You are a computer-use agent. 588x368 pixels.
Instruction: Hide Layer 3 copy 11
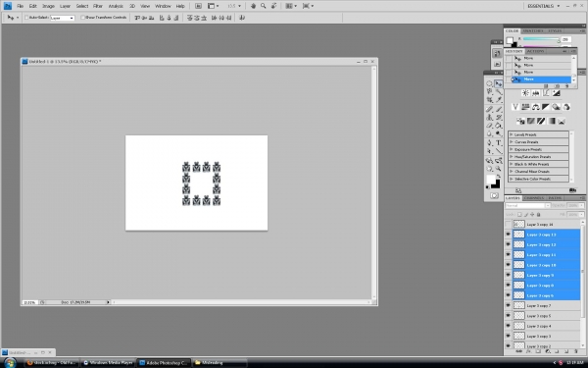(x=508, y=254)
